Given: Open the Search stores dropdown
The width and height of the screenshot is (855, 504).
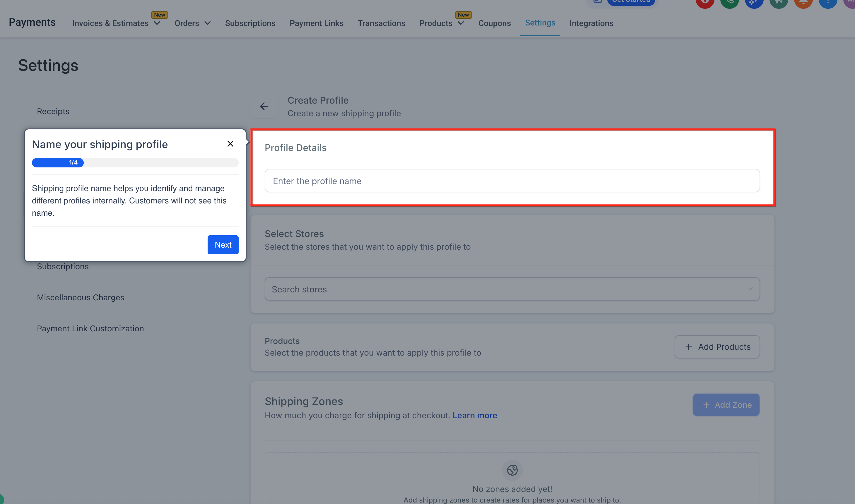Looking at the screenshot, I should [x=512, y=289].
